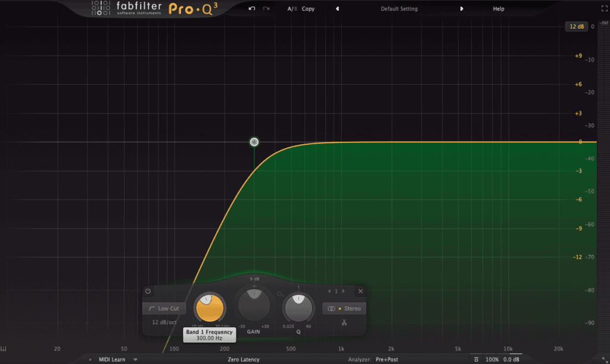Screen dimensions: 610x364
Task: Open the Help menu
Action: click(x=498, y=8)
